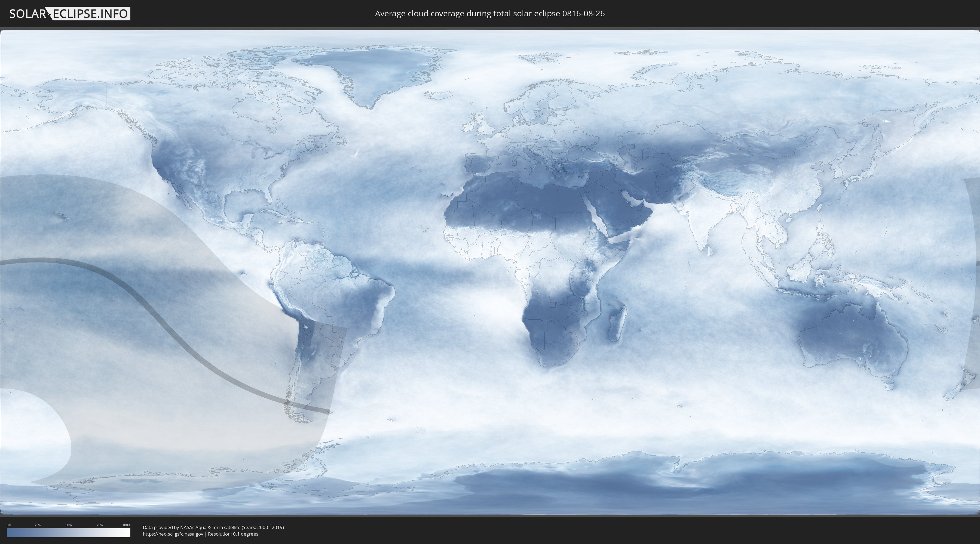This screenshot has height=544, width=980.
Task: Click the 75% legend label
Action: point(99,525)
